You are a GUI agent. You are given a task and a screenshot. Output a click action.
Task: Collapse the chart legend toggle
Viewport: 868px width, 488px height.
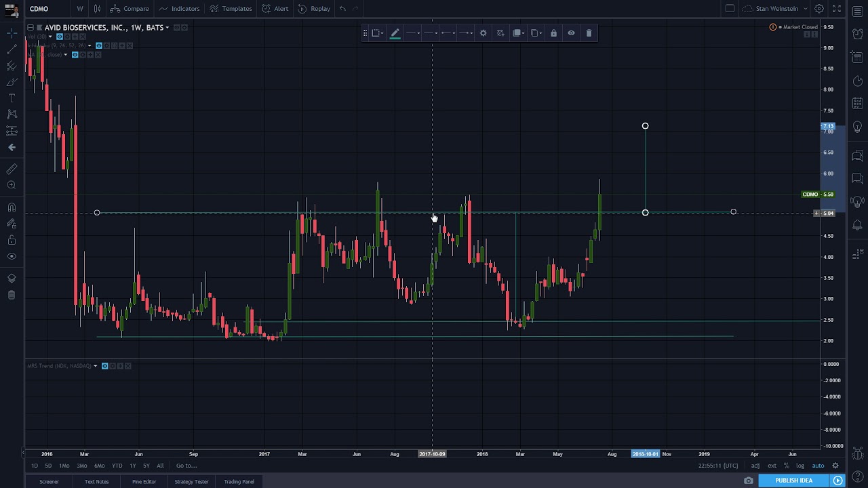[31, 28]
